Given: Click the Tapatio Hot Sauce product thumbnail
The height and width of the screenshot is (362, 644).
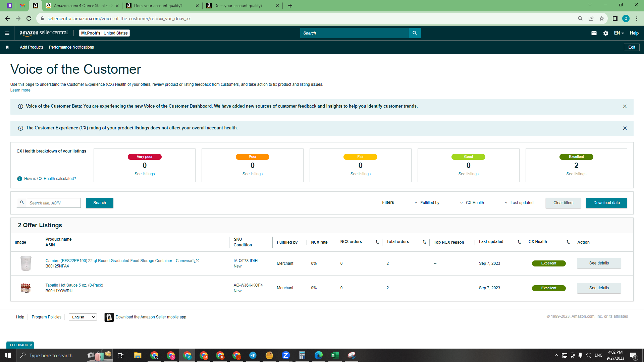Looking at the screenshot, I should (x=26, y=288).
